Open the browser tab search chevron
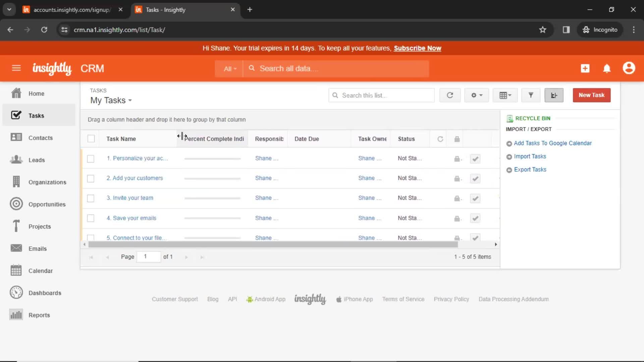This screenshot has height=362, width=644. [9, 9]
